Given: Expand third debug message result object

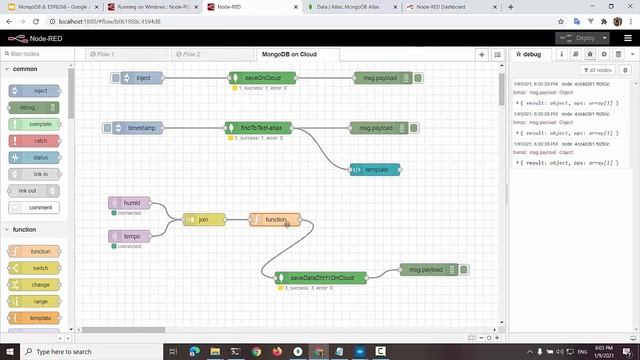Looking at the screenshot, I should point(518,163).
